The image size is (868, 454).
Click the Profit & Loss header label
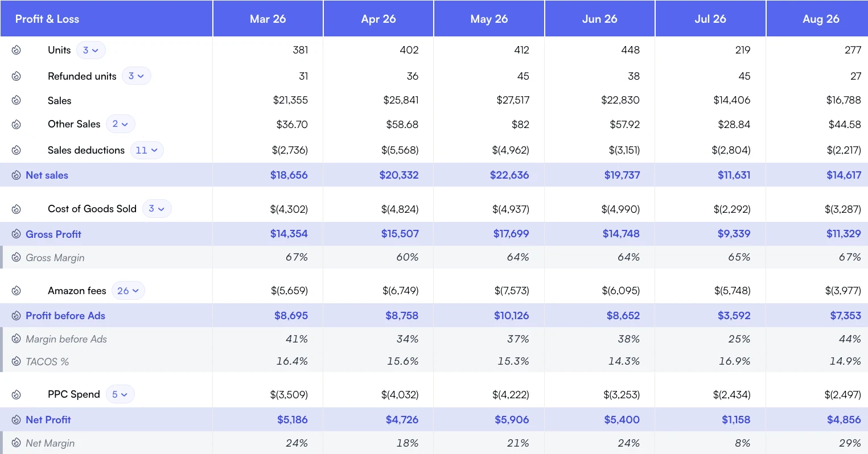point(47,19)
